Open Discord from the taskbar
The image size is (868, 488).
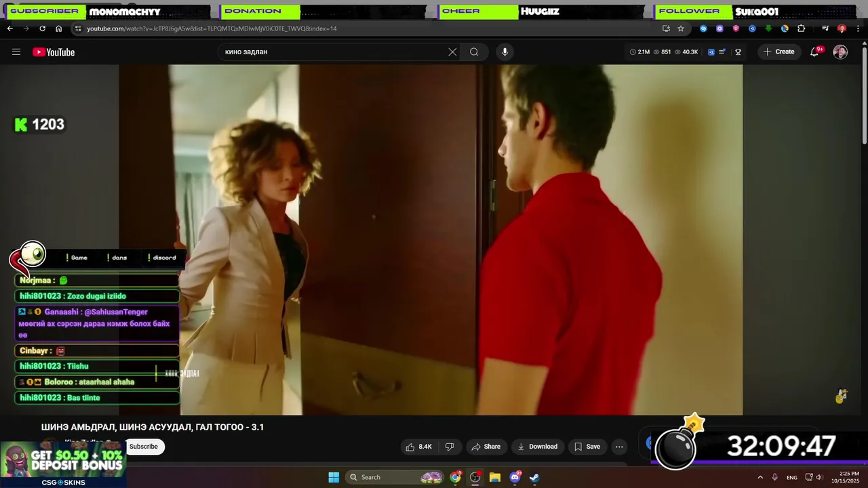pyautogui.click(x=515, y=477)
